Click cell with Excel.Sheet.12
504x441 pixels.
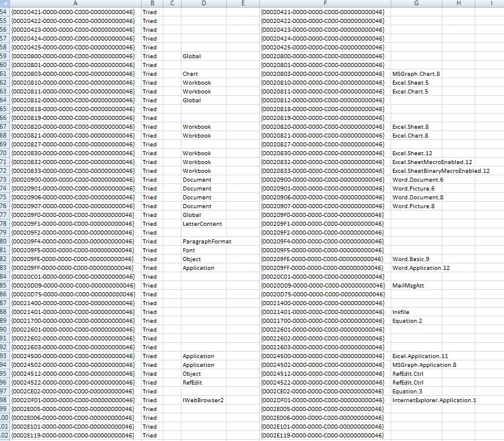click(x=416, y=153)
